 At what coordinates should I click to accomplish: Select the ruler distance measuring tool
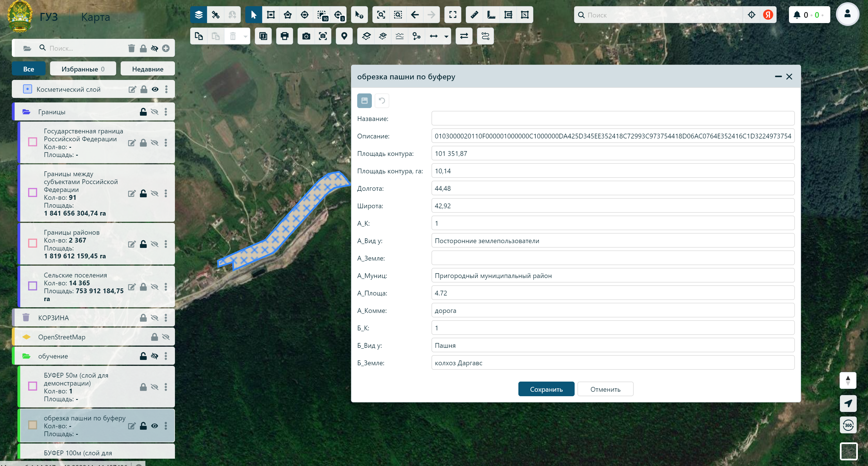point(474,15)
